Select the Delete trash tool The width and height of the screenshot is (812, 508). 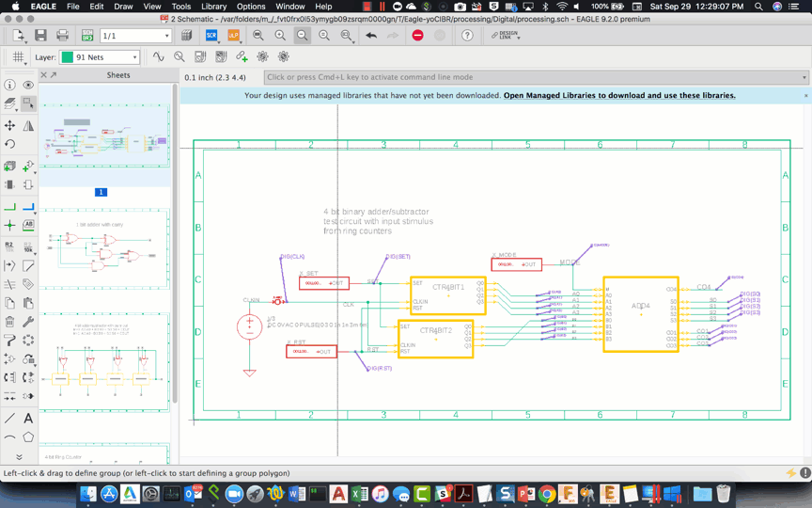coord(9,323)
